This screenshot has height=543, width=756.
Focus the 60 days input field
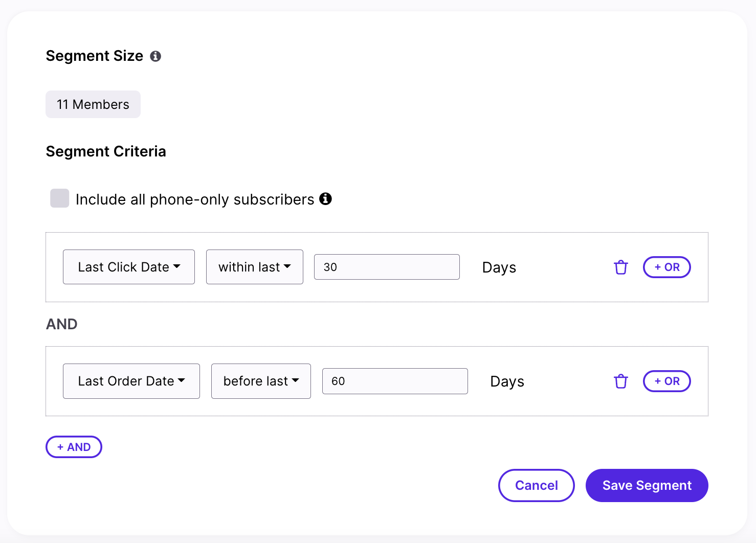[x=395, y=381]
